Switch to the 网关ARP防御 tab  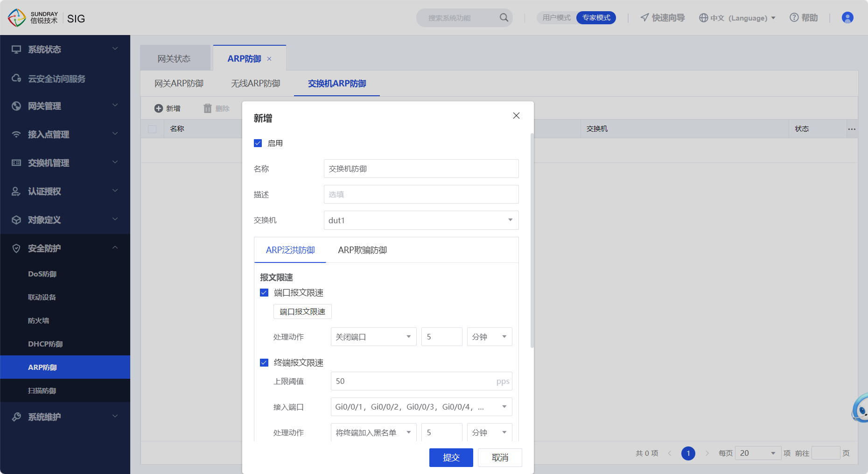coord(179,84)
